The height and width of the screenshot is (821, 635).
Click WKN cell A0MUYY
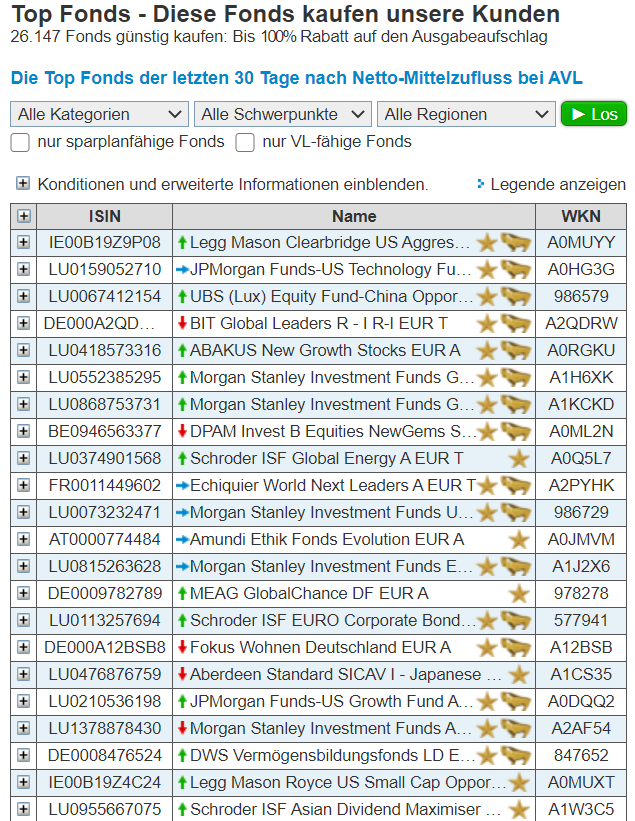tap(581, 242)
